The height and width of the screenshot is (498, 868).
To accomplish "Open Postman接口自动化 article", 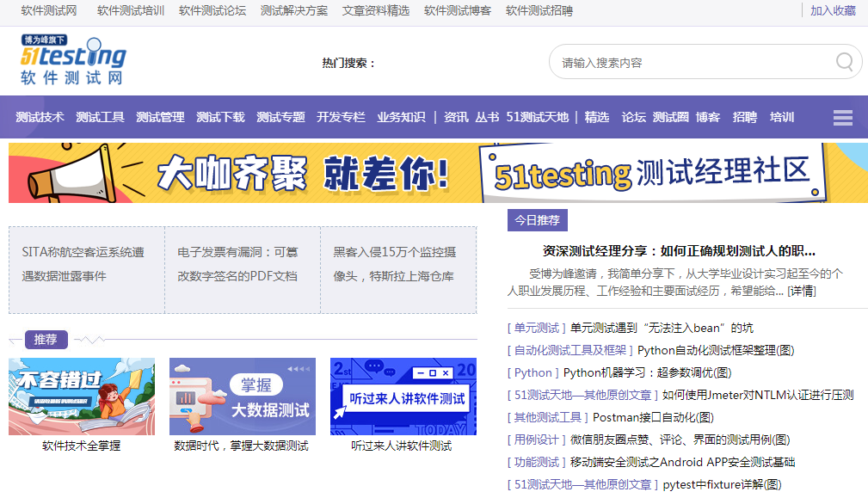I will click(653, 417).
